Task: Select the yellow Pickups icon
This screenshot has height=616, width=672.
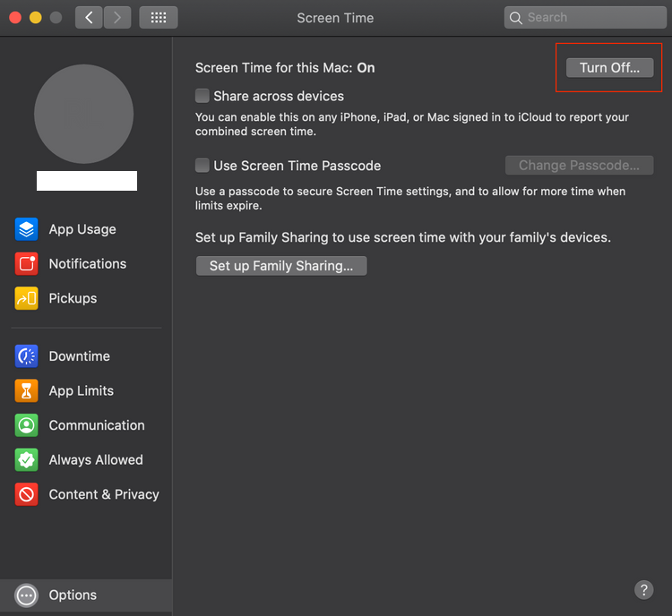Action: 27,298
